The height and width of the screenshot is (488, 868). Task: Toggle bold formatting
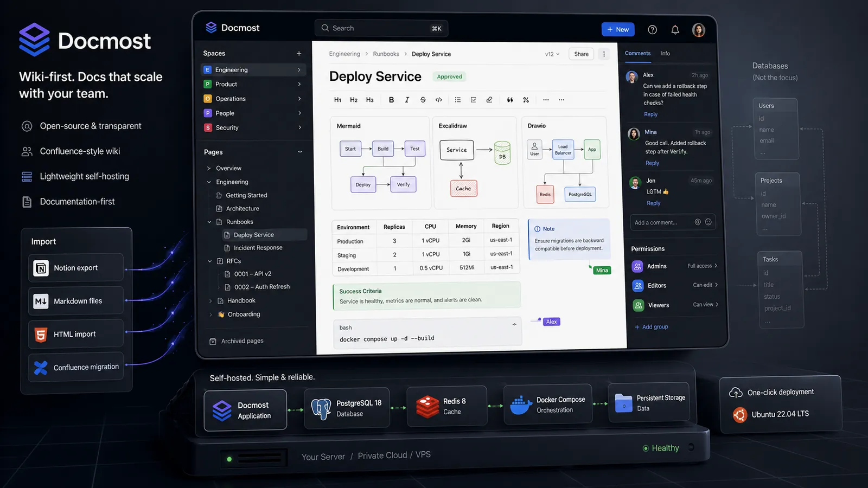[391, 100]
